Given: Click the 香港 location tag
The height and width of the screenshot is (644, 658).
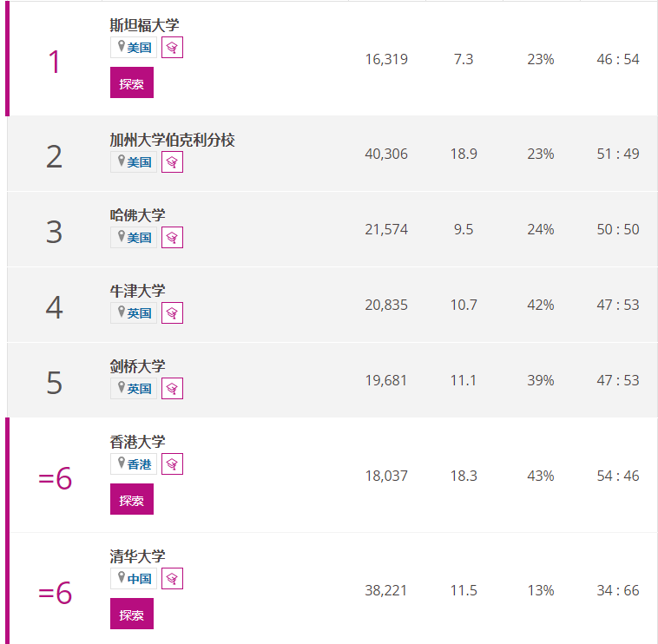Looking at the screenshot, I should point(134,464).
